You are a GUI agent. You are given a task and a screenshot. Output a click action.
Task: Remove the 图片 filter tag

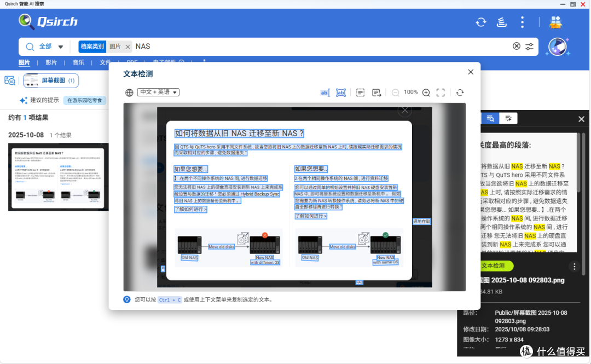pyautogui.click(x=128, y=47)
